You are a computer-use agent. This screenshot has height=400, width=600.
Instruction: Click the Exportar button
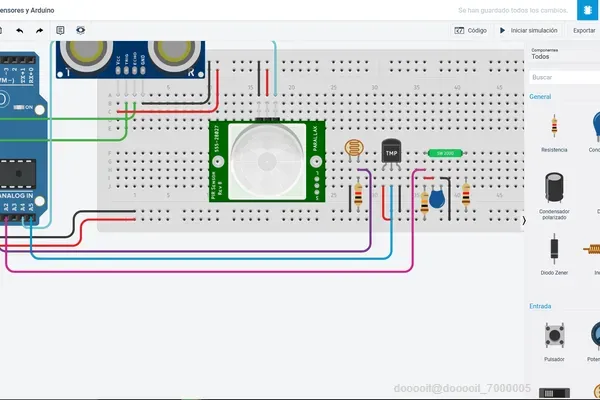point(584,30)
